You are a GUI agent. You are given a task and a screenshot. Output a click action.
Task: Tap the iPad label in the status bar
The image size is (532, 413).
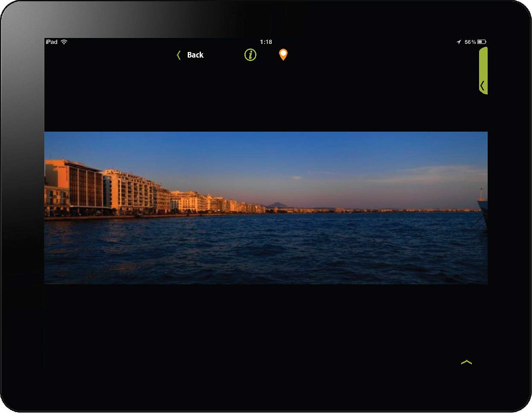tap(52, 42)
